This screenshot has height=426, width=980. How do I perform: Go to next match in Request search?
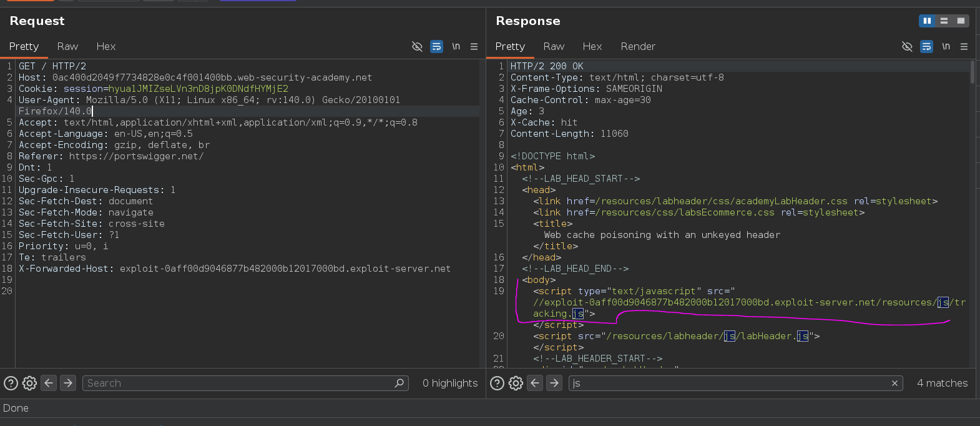click(68, 382)
